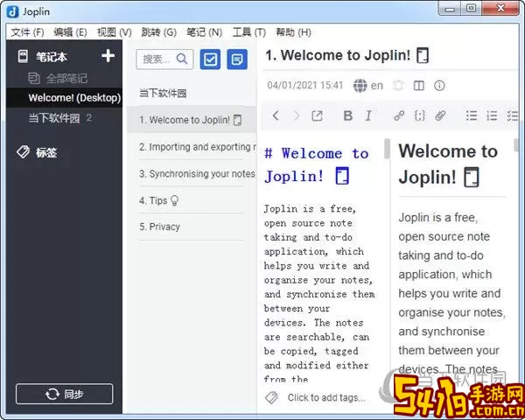525x420 pixels.
Task: Toggle editor layout with split-pane icon
Action: coord(419,86)
